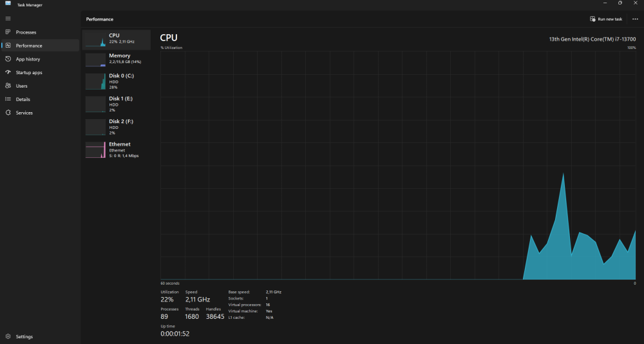Click the Startup apps gauge icon
Image resolution: width=644 pixels, height=344 pixels.
tap(8, 72)
